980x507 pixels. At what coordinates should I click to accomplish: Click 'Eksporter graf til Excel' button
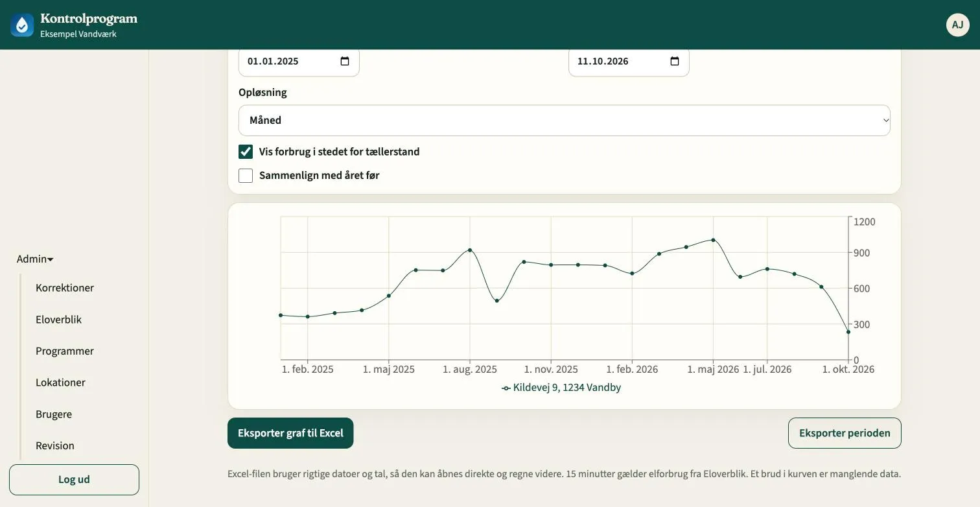point(290,433)
